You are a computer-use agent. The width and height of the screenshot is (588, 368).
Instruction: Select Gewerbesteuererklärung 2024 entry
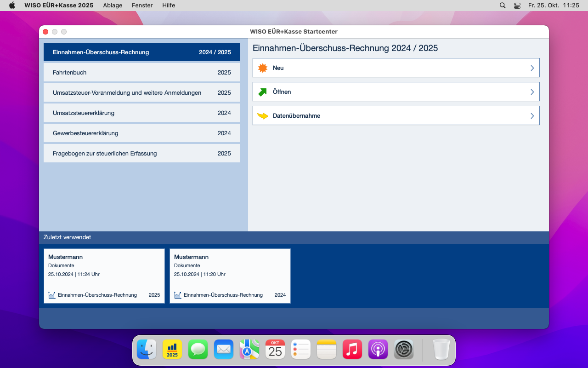(x=142, y=133)
